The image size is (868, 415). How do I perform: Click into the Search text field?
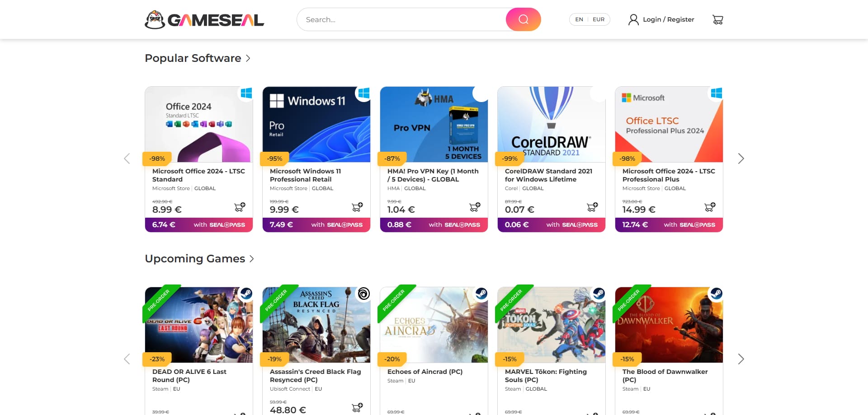[x=401, y=19]
